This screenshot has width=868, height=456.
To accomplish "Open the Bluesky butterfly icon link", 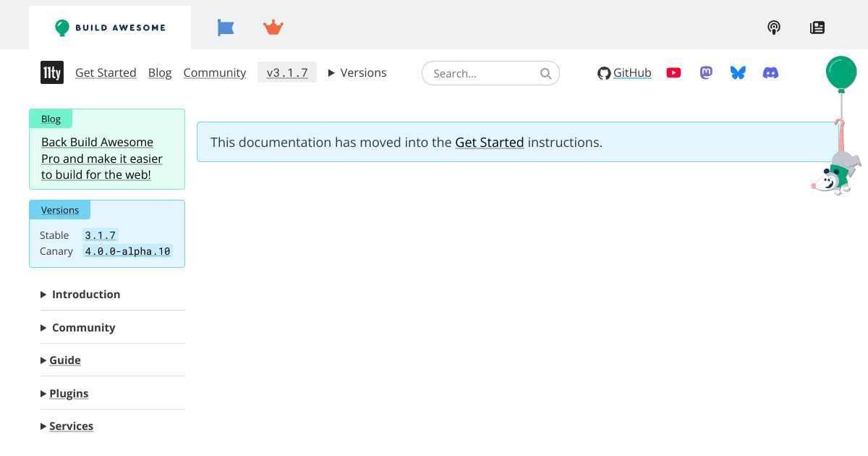I will tap(738, 72).
